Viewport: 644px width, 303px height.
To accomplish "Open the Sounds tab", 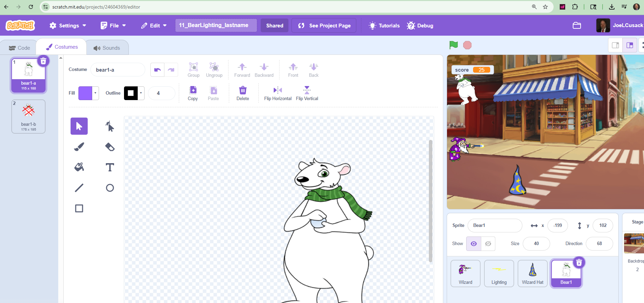I will (107, 48).
